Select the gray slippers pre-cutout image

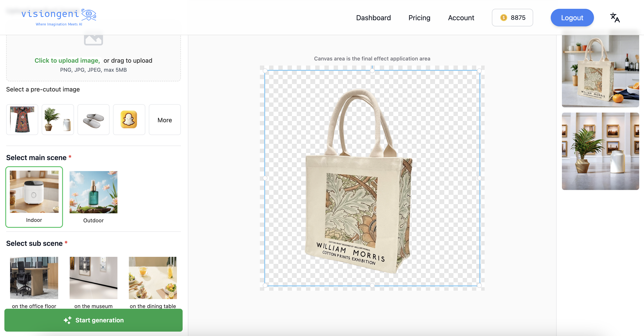pyautogui.click(x=93, y=120)
